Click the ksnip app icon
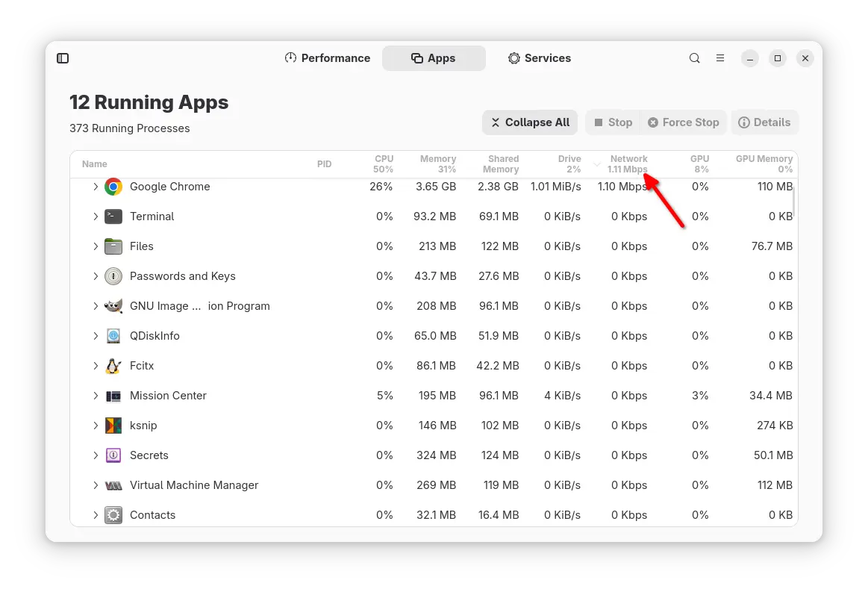Image resolution: width=868 pixels, height=592 pixels. click(x=113, y=426)
